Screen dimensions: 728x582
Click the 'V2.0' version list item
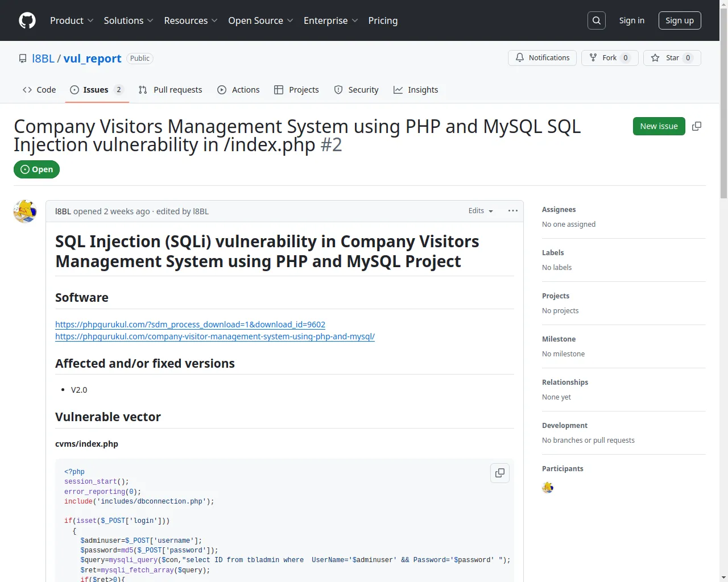click(x=79, y=390)
